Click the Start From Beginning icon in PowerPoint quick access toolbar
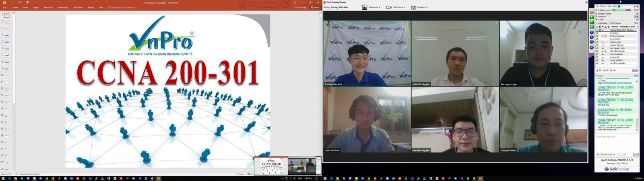Screen dimensions: 644x181 (27, 2)
